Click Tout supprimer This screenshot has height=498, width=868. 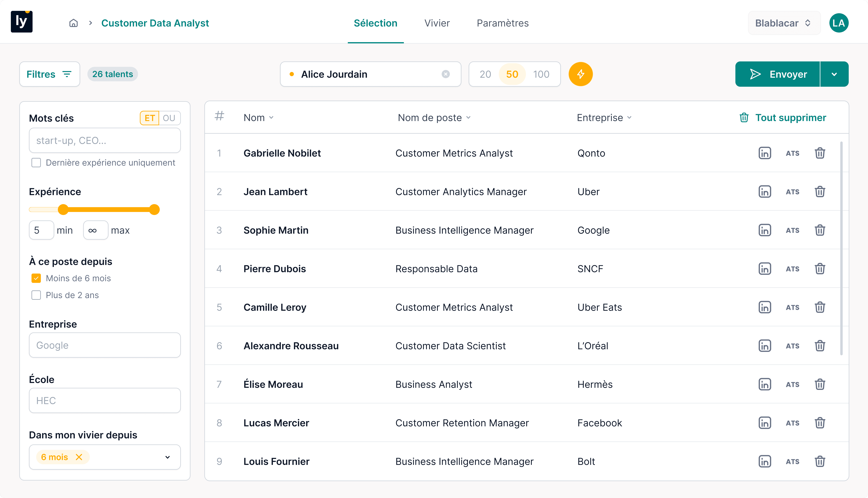click(x=783, y=118)
